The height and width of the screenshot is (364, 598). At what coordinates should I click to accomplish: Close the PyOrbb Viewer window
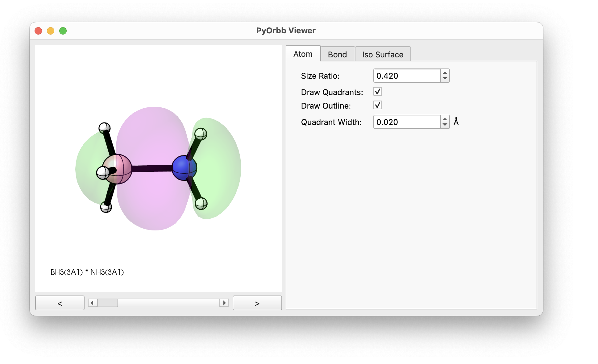coord(38,31)
